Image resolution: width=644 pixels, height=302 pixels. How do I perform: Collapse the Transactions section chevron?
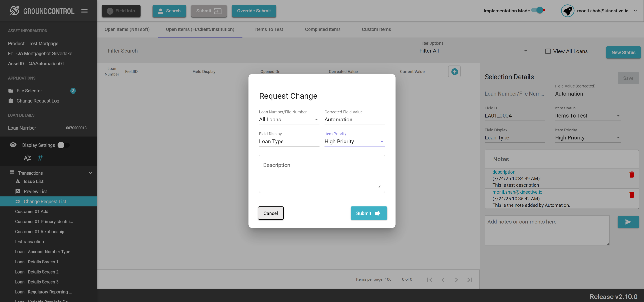pyautogui.click(x=91, y=173)
